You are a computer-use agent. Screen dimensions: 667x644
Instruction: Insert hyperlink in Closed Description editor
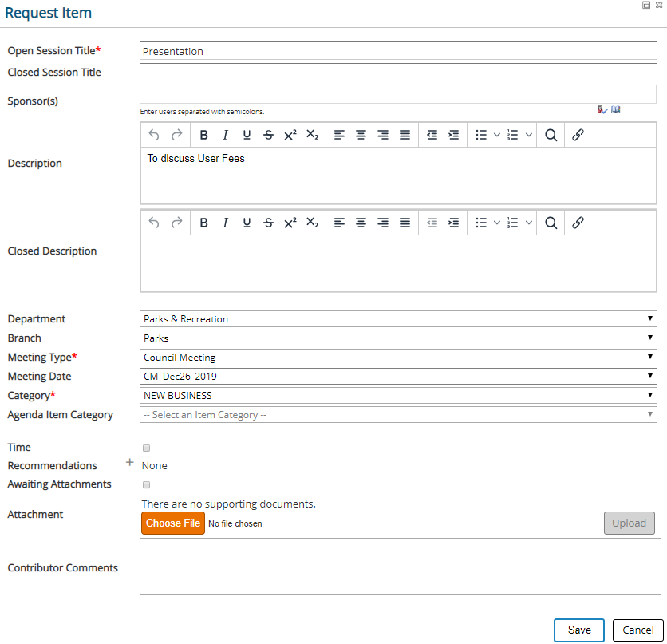click(578, 223)
